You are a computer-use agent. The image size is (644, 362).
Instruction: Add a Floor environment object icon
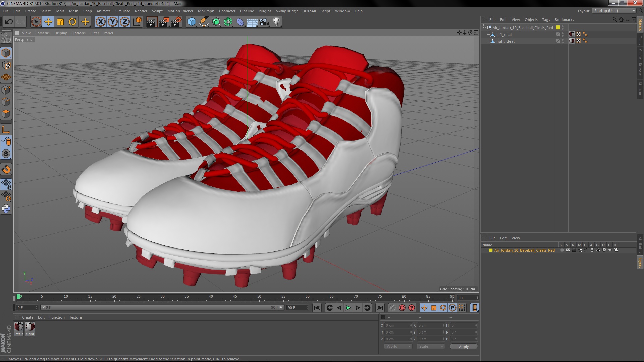pyautogui.click(x=252, y=22)
